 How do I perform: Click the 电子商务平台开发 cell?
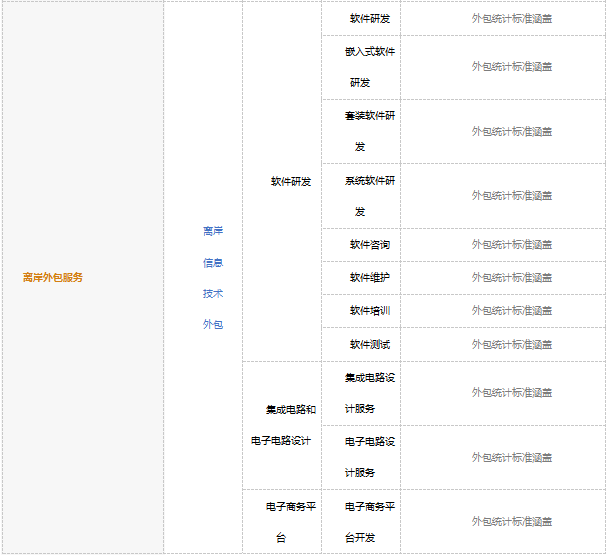click(368, 521)
